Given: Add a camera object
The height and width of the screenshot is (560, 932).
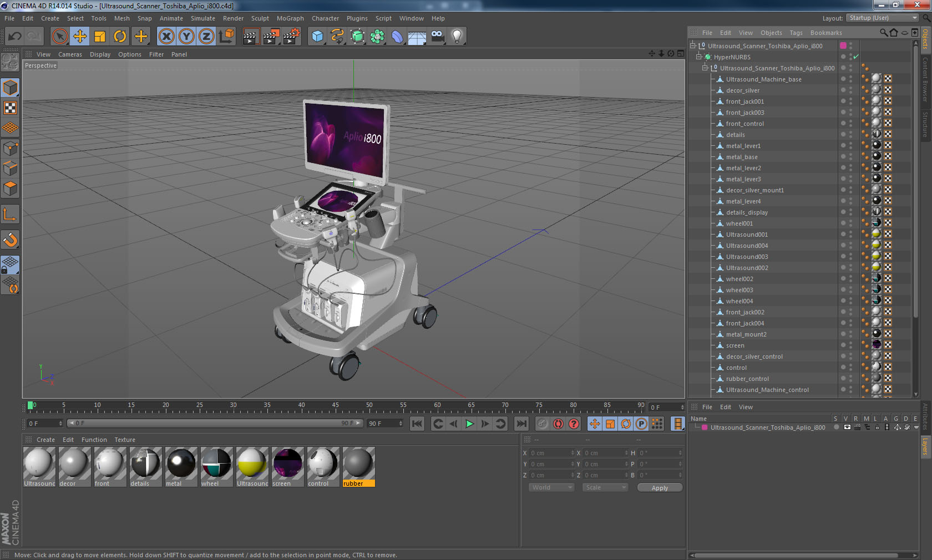Looking at the screenshot, I should [x=437, y=37].
